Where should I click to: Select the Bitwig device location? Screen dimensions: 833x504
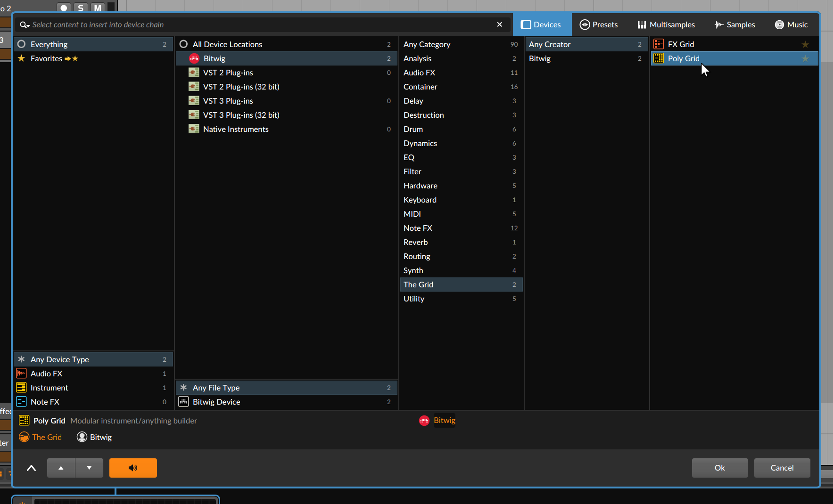[287, 58]
